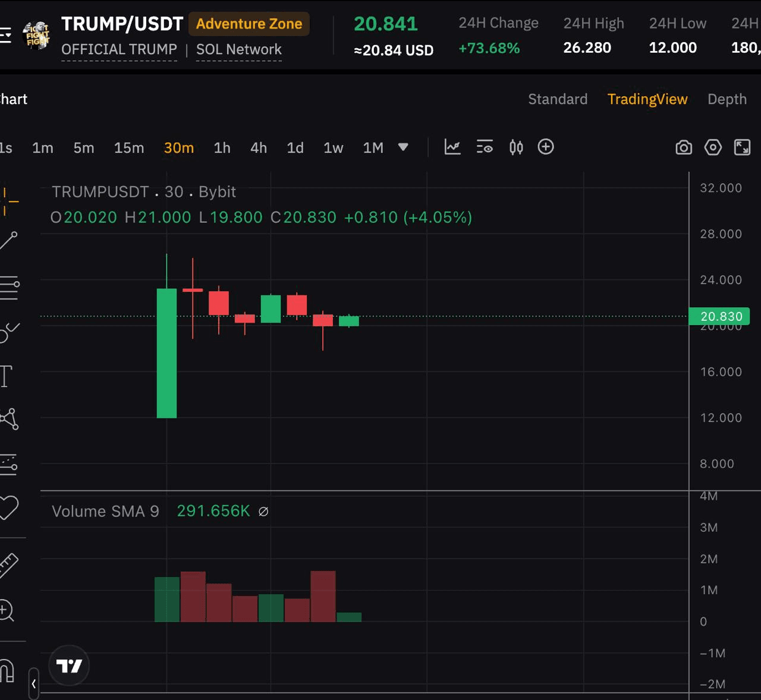This screenshot has width=761, height=700.
Task: Take a chart snapshot with camera icon
Action: coord(684,147)
